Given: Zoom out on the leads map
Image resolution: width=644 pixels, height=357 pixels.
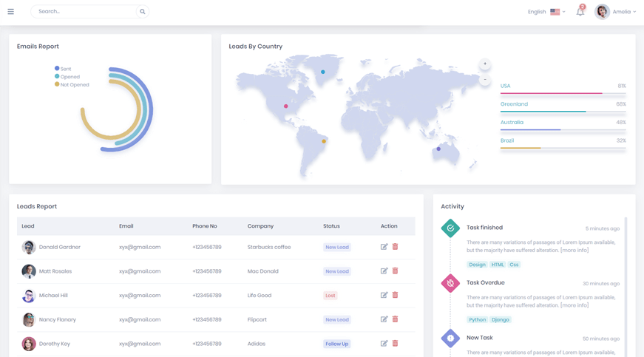Looking at the screenshot, I should [484, 79].
